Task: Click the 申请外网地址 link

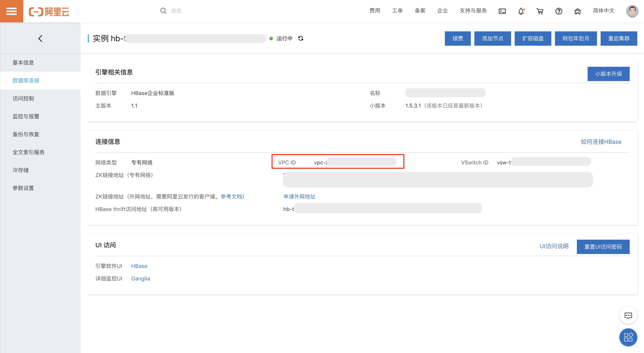Action: pos(299,197)
